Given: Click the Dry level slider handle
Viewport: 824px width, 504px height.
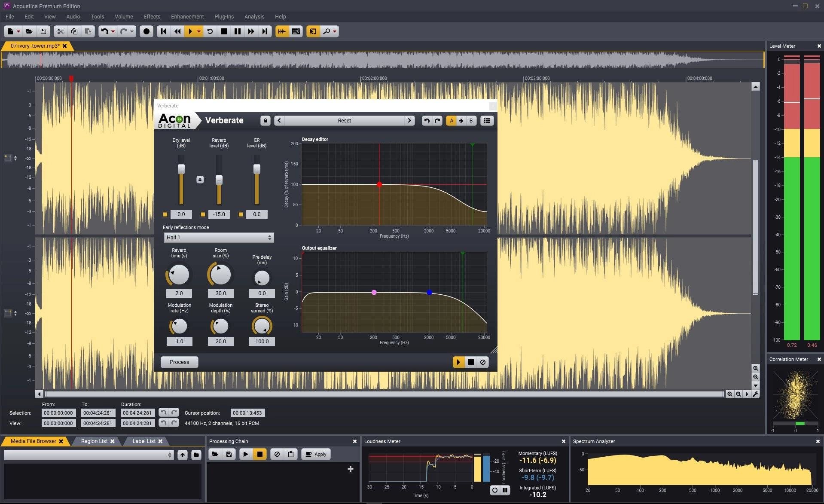Looking at the screenshot, I should point(181,169).
